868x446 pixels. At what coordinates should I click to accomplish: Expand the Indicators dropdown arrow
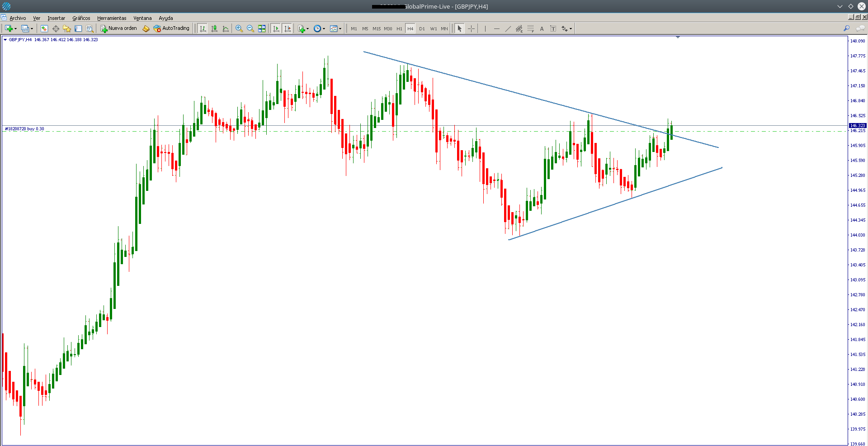[x=308, y=29]
